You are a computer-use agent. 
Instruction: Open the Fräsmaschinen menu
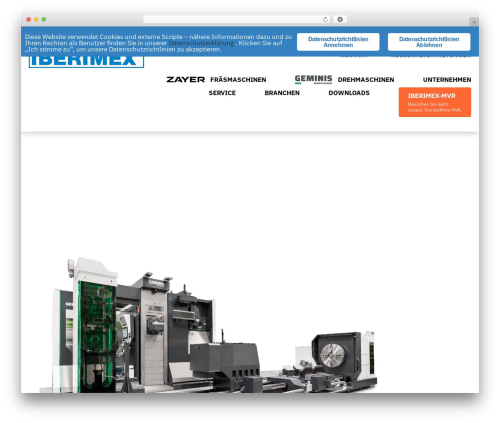tap(238, 80)
